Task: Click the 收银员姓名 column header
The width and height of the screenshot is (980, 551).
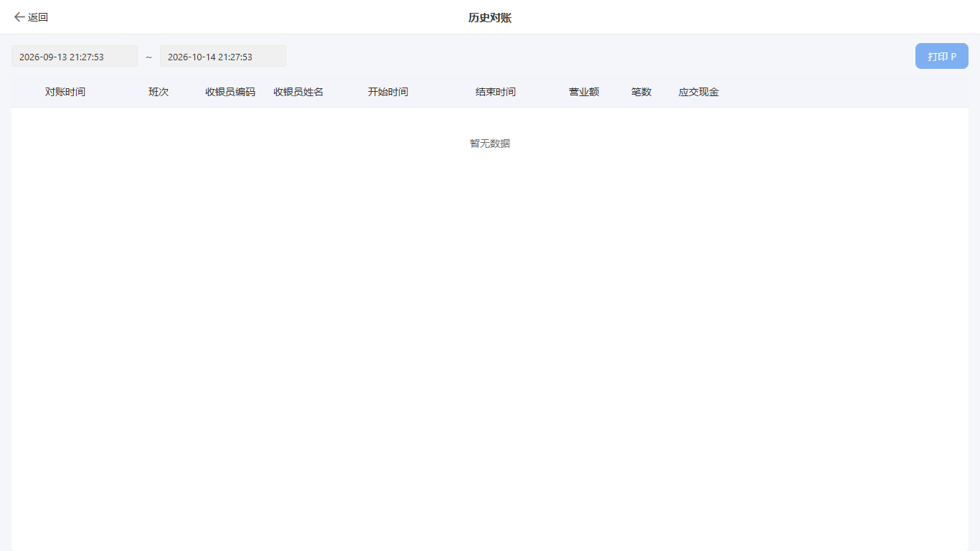Action: tap(298, 92)
